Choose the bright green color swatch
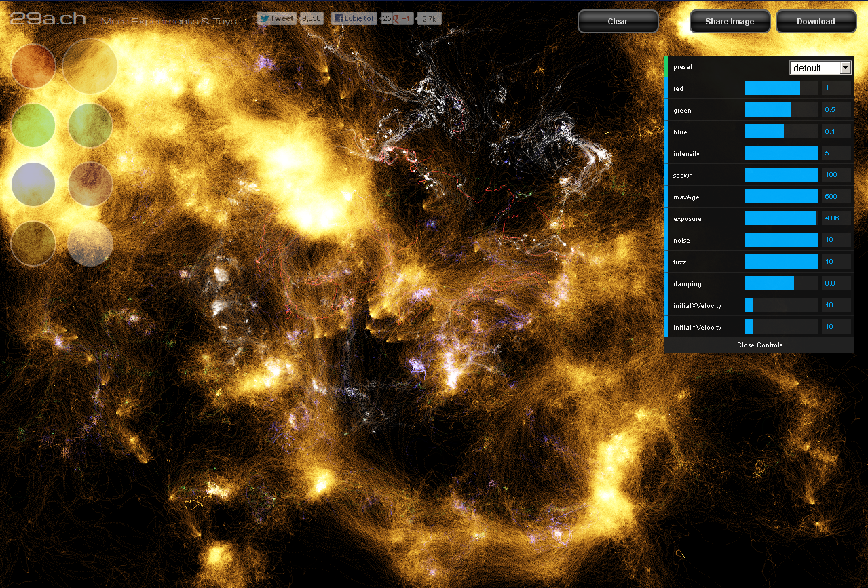868x588 pixels. coord(33,125)
